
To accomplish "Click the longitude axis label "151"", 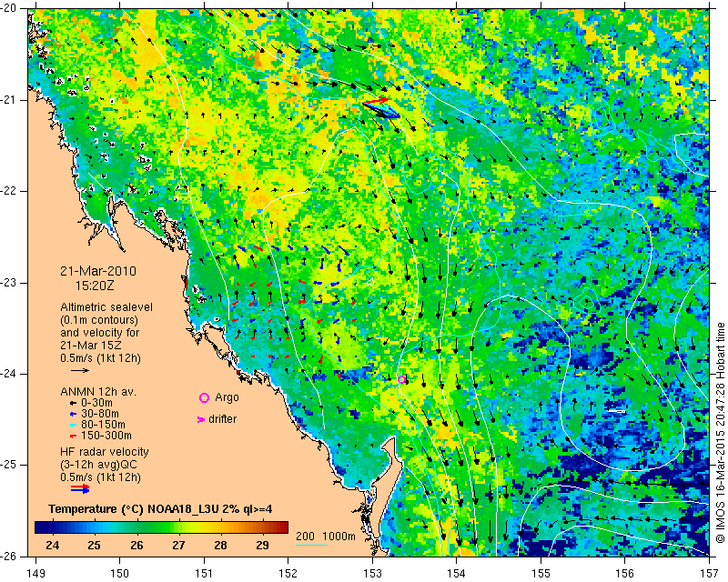I will pos(204,573).
